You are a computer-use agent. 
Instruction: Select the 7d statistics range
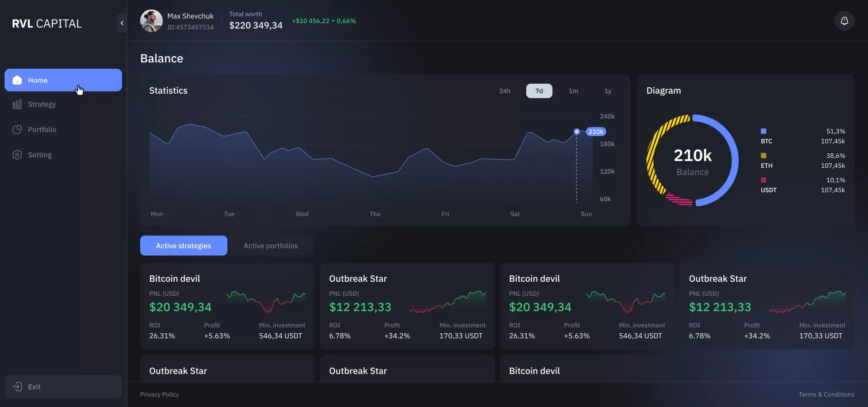click(539, 91)
